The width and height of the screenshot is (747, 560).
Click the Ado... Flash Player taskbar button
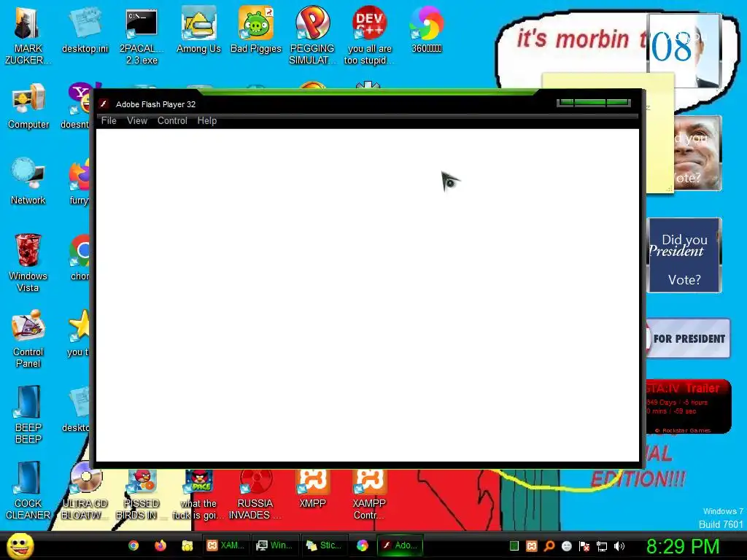(400, 545)
